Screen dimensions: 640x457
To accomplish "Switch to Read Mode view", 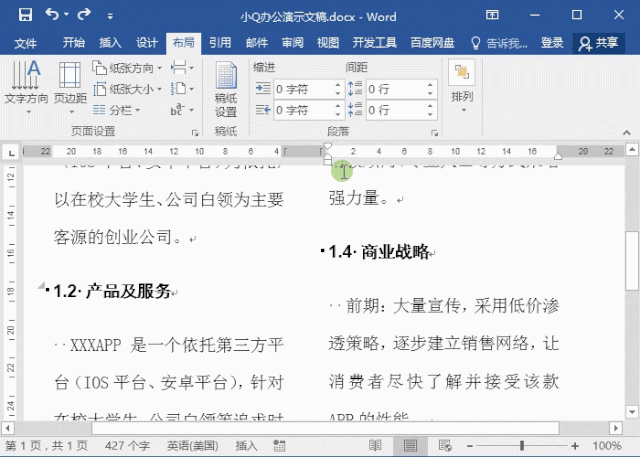I will [x=375, y=446].
